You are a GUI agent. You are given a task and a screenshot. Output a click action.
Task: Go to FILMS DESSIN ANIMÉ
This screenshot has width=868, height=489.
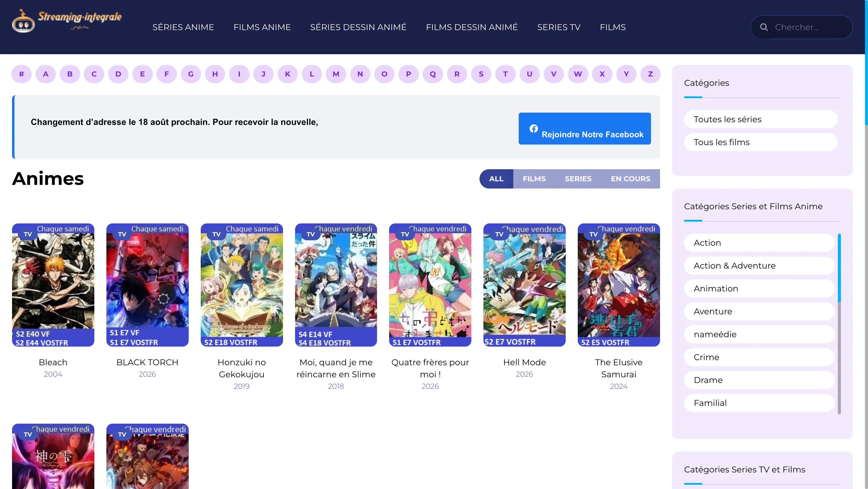coord(472,27)
